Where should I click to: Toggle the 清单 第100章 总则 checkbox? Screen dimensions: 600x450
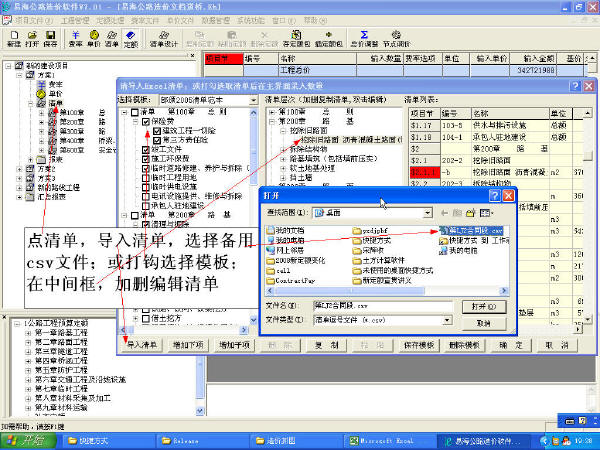(135, 112)
